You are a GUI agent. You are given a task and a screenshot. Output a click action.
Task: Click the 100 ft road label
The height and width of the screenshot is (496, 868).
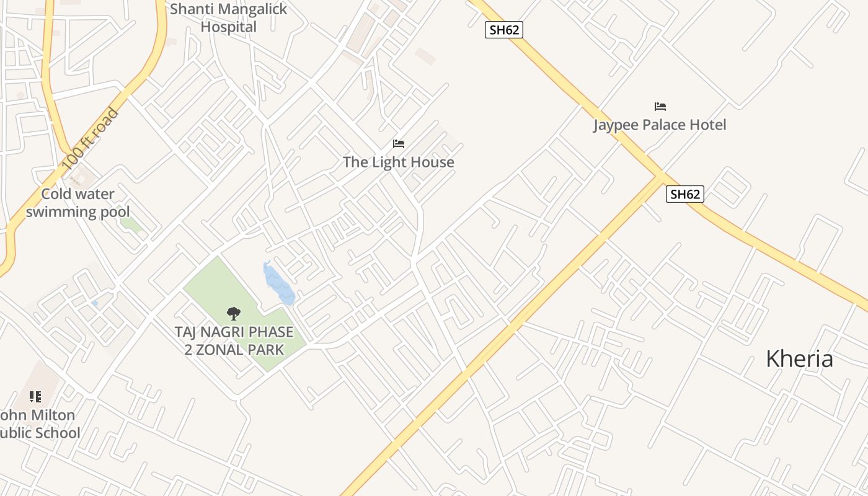point(90,139)
